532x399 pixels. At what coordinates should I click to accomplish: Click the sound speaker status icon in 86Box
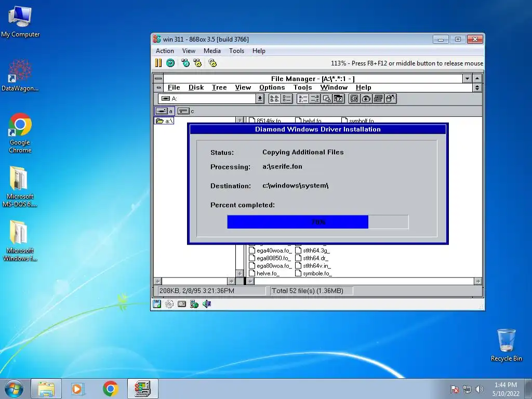point(207,303)
